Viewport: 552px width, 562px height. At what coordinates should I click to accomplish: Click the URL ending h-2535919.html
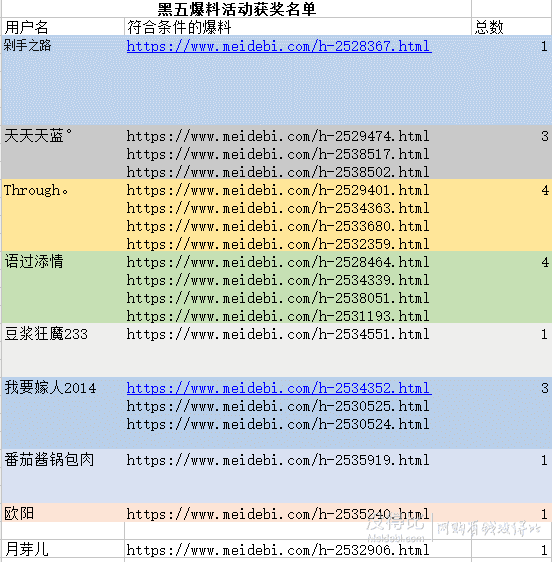coord(278,460)
